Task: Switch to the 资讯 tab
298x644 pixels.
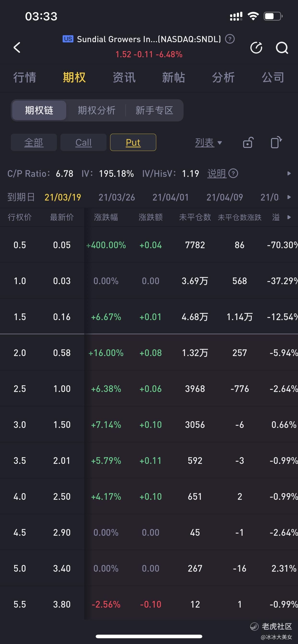Action: pyautogui.click(x=124, y=77)
